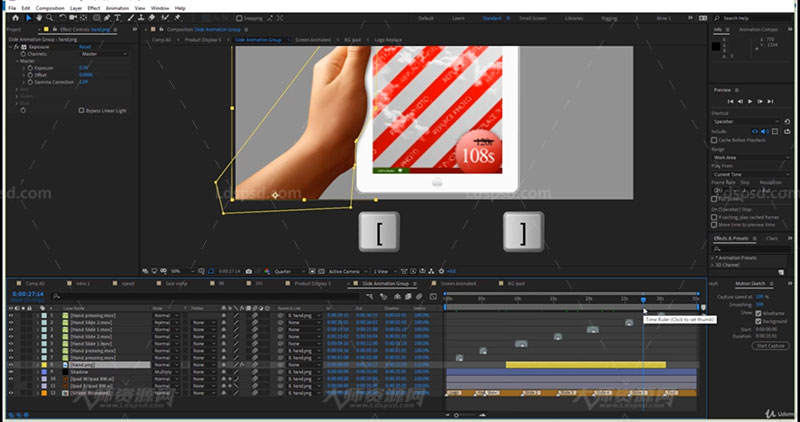800x422 pixels.
Task: Open the Window menu
Action: coord(160,8)
